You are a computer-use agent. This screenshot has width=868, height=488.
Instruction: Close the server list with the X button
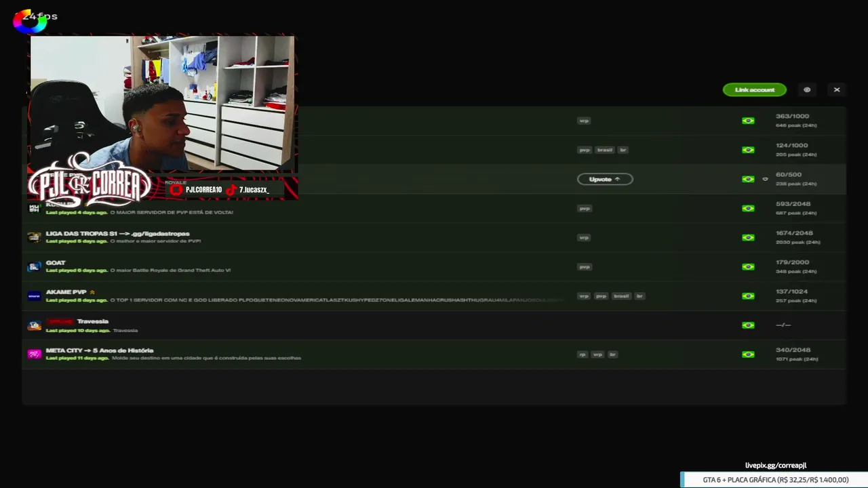[x=837, y=89]
